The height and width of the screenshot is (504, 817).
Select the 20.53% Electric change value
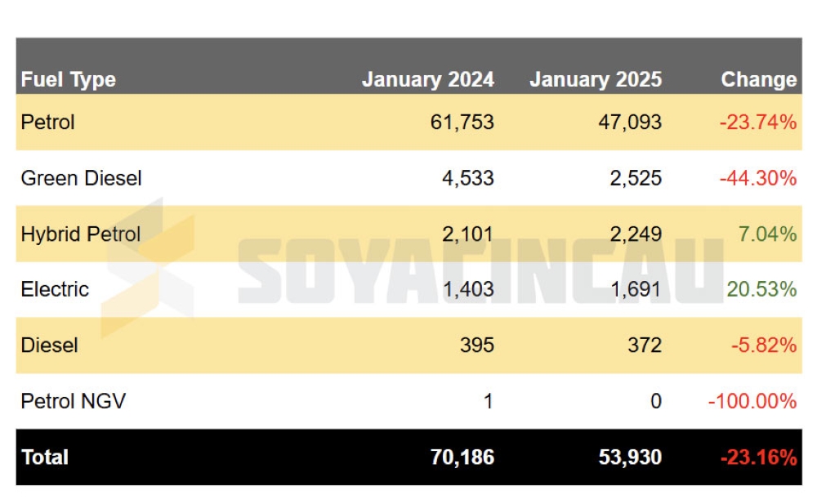click(x=761, y=289)
